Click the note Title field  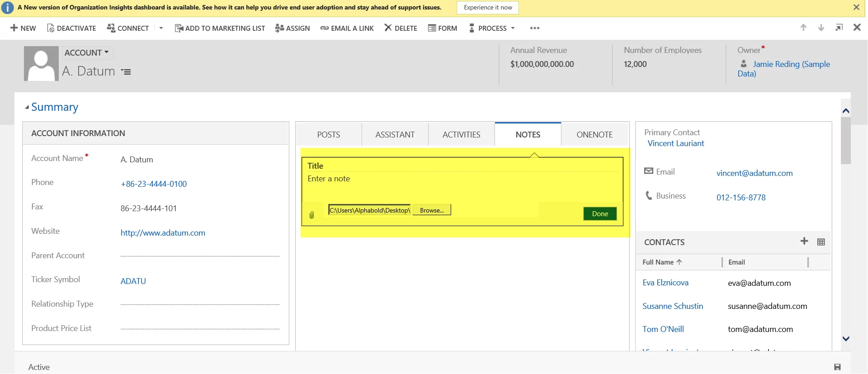tap(462, 166)
